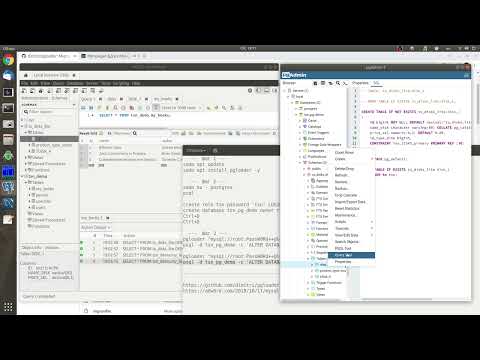Open the Database menu in MySQL Workbench
The width and height of the screenshot is (480, 360).
click(75, 83)
